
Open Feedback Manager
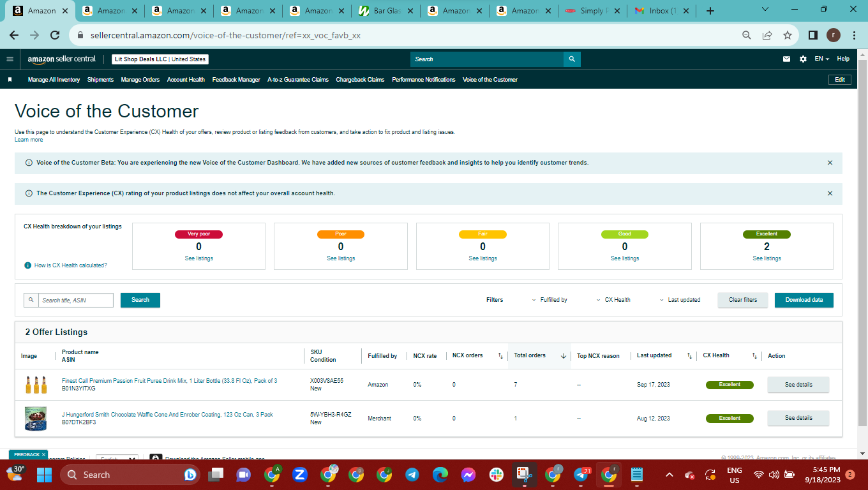click(x=236, y=80)
